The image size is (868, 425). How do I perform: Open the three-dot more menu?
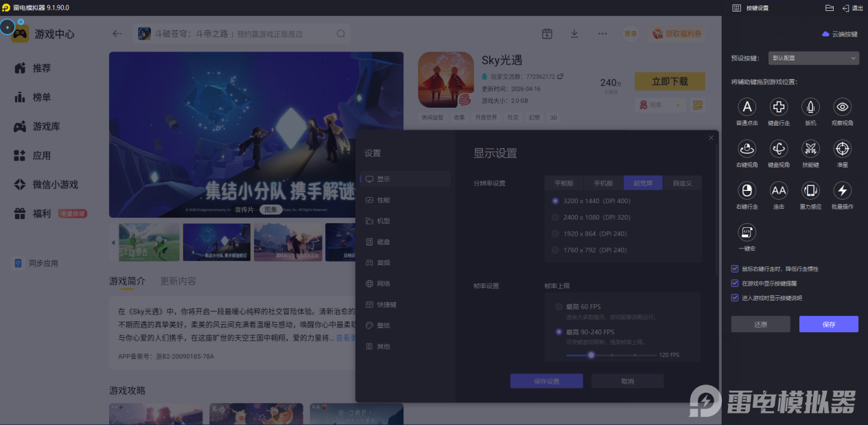[x=602, y=34]
